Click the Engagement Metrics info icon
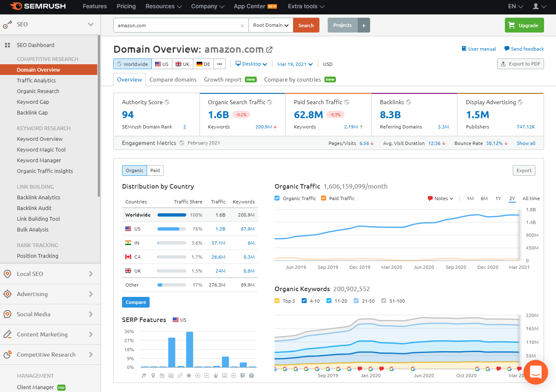The height and width of the screenshot is (392, 556). click(182, 143)
